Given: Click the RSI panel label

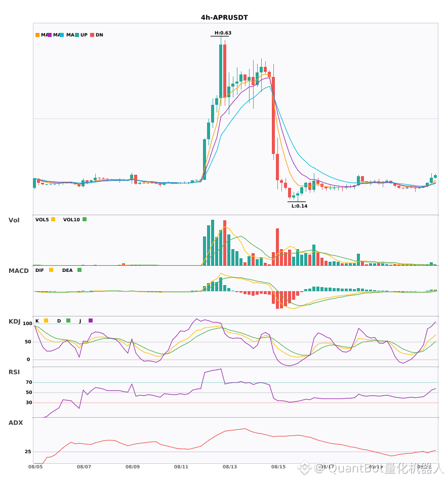Looking at the screenshot, I should click(14, 372).
